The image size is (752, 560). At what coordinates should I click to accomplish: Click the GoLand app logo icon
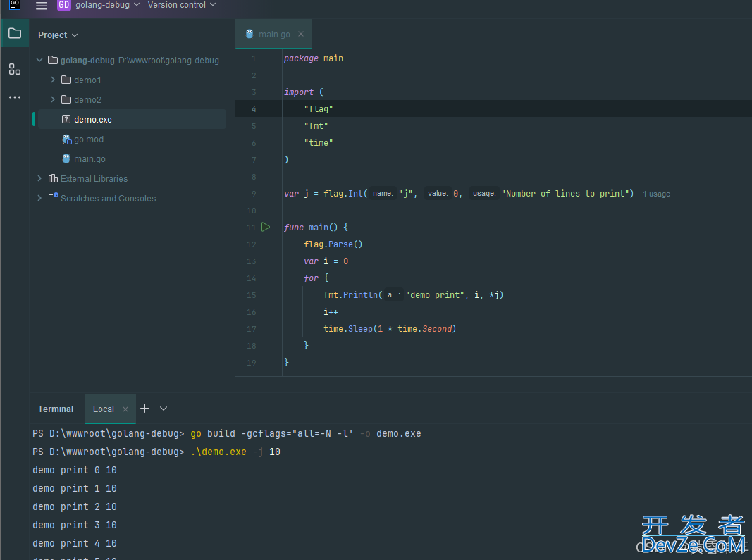(x=15, y=4)
